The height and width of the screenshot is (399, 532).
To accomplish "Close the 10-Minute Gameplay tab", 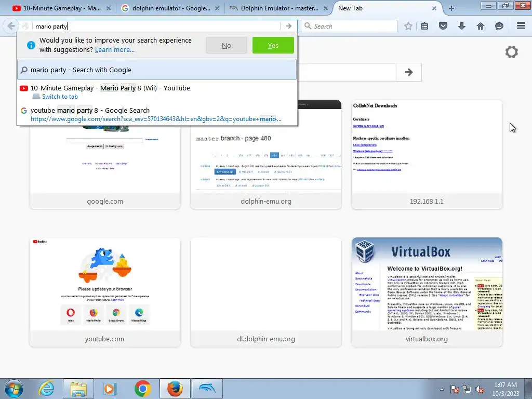I will pyautogui.click(x=109, y=8).
